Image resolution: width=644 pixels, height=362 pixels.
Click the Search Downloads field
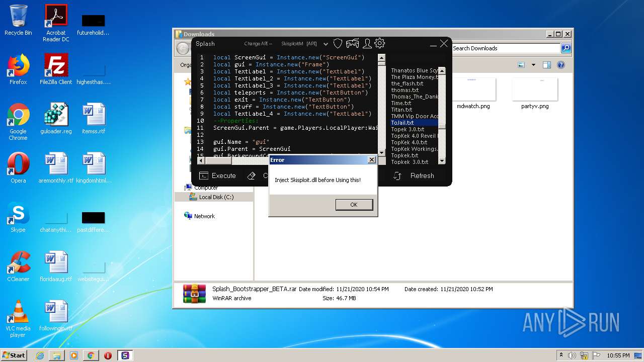505,48
